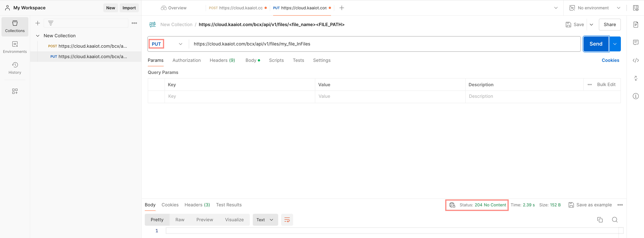
Task: Click the New button in workspace header
Action: coord(110,8)
